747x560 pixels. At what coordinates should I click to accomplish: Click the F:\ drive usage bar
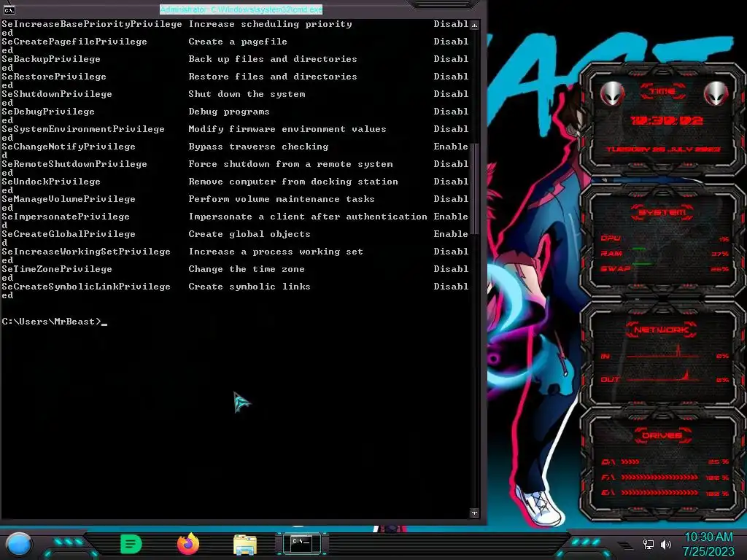click(x=659, y=477)
